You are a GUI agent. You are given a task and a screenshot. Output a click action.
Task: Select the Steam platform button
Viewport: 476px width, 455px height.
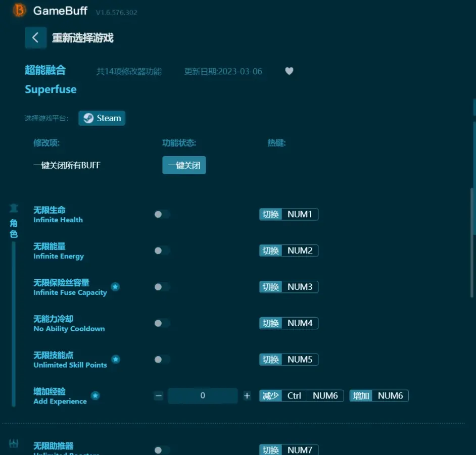coord(102,118)
